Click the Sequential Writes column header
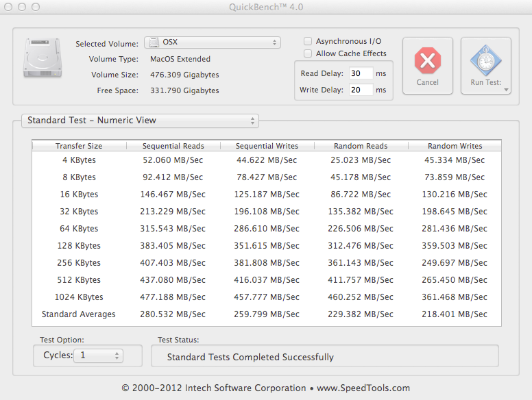This screenshot has width=532, height=400. (267, 146)
